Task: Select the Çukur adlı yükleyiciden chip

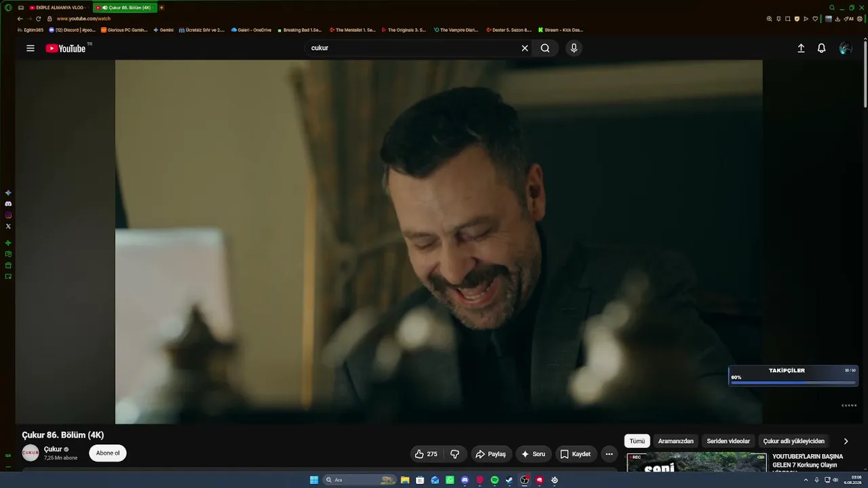Action: click(794, 441)
